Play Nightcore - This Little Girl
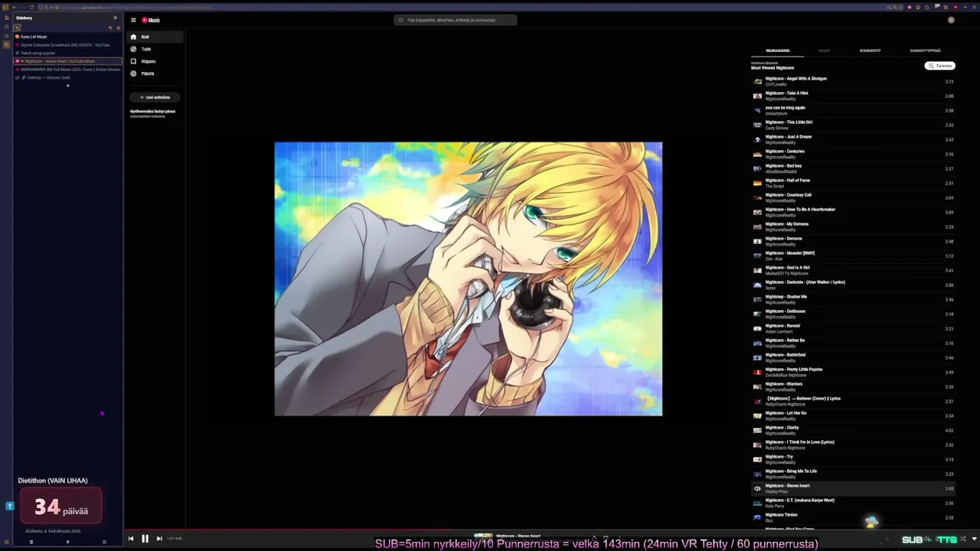This screenshot has width=980, height=551. (854, 125)
